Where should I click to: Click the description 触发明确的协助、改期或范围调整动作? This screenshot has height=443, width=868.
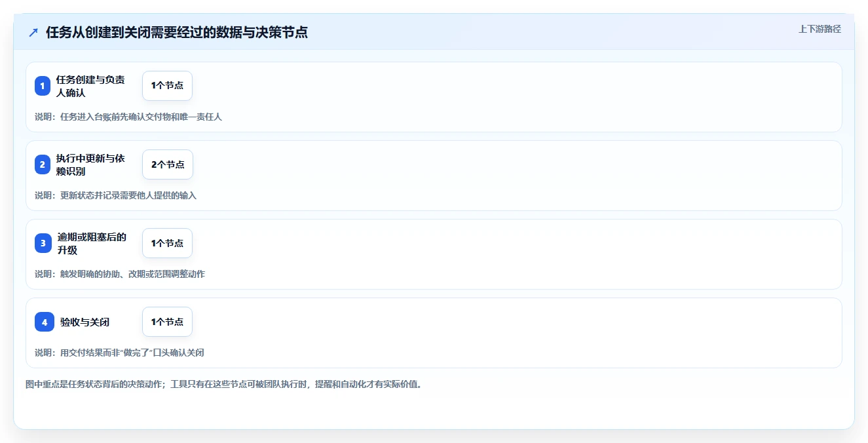click(x=120, y=274)
